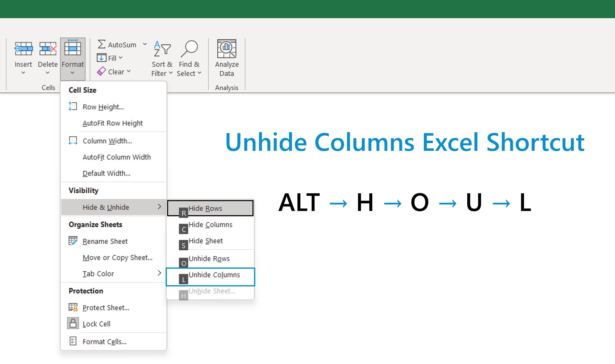Open the AutoSum dropdown arrow

[145, 44]
